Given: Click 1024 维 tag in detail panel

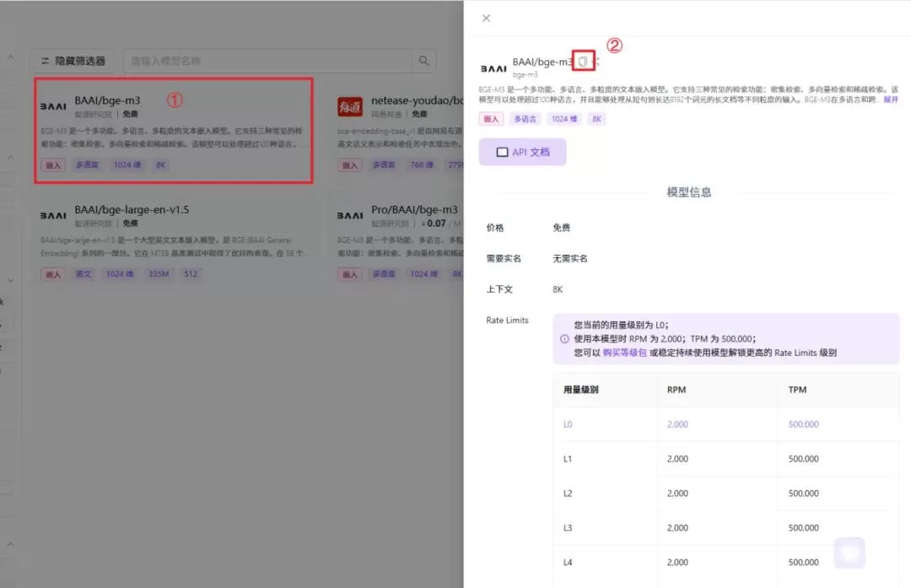Looking at the screenshot, I should pos(564,119).
